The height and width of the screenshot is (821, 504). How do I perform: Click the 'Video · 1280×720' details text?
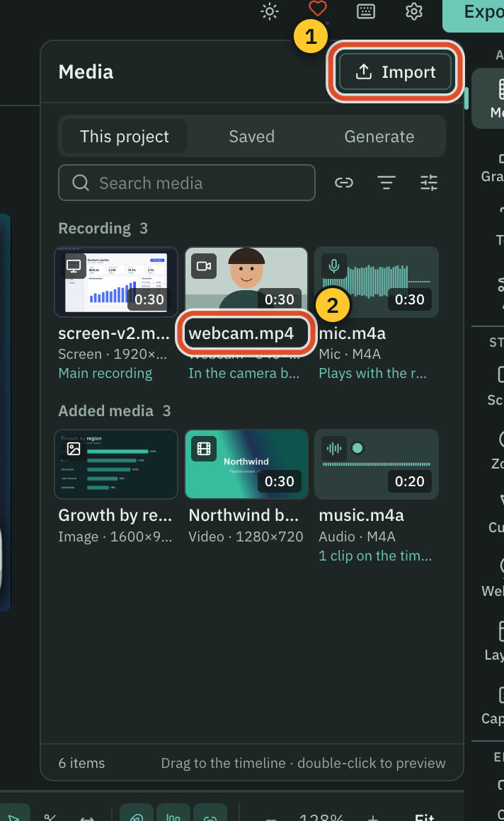coord(246,536)
